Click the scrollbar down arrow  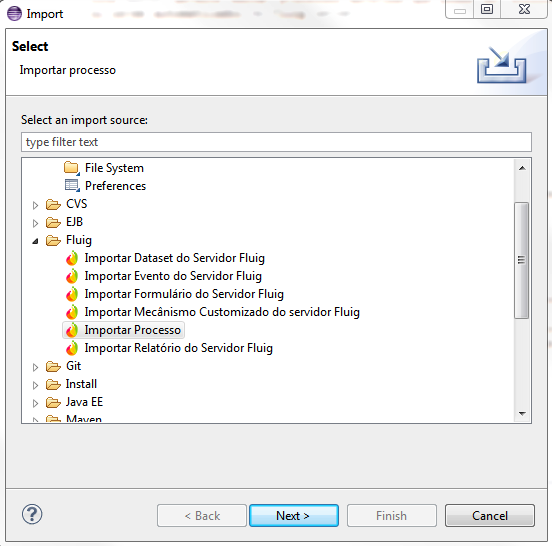click(x=522, y=414)
